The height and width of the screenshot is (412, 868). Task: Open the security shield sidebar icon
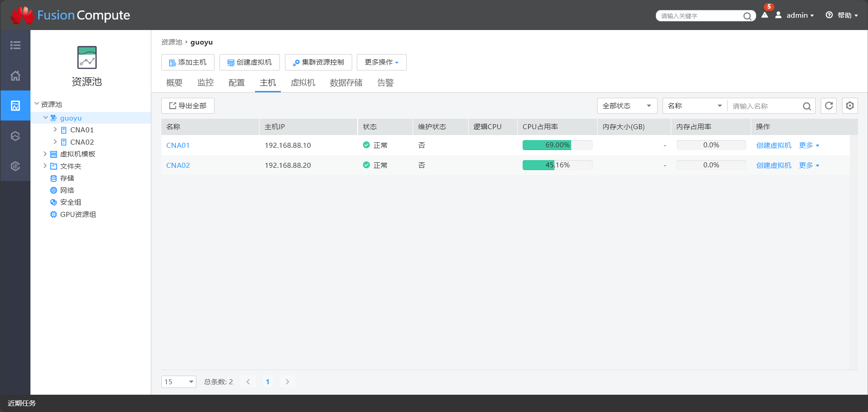pos(15,166)
